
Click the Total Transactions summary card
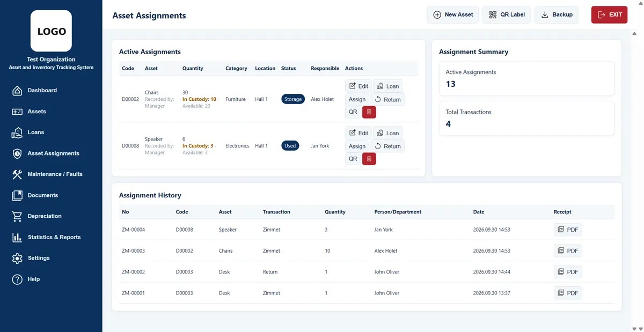[x=526, y=119]
